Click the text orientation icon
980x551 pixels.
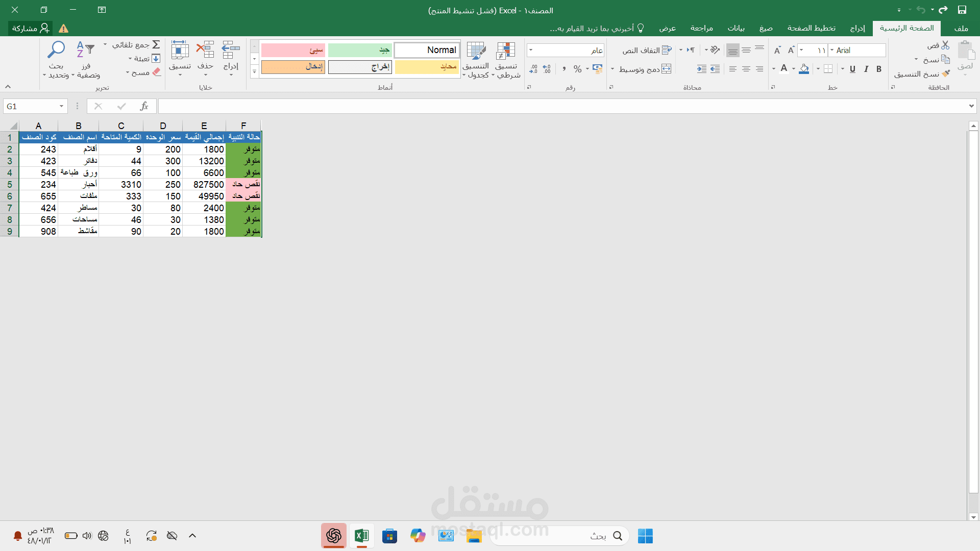(715, 50)
